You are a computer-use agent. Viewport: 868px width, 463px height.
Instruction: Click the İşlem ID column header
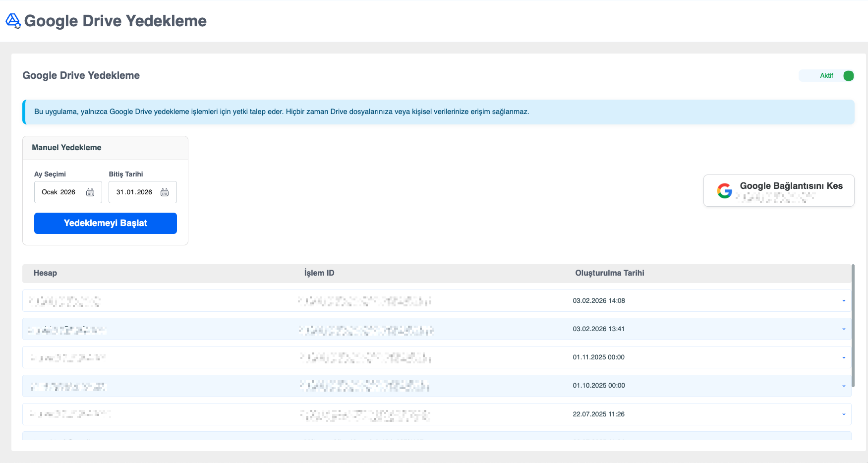coord(319,273)
